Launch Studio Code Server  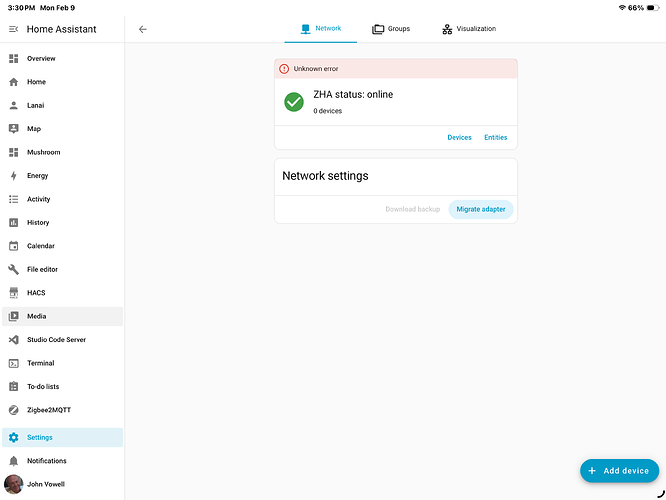pyautogui.click(x=56, y=340)
